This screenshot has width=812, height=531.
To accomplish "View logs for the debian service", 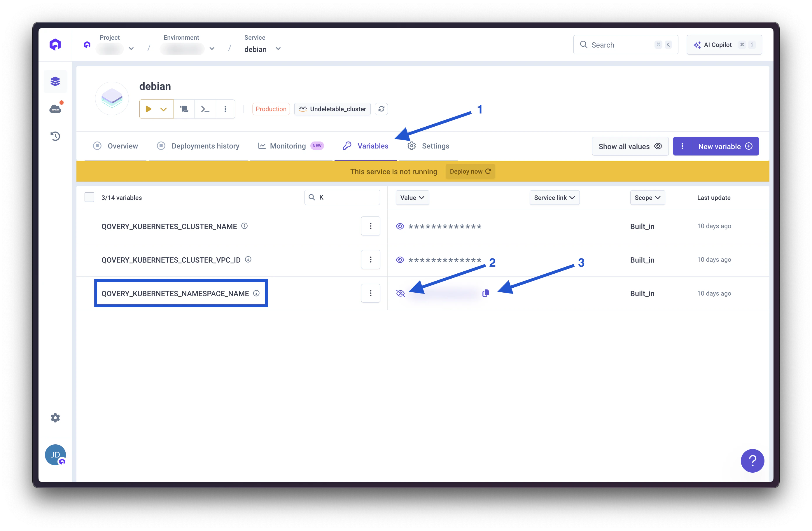I will (184, 109).
